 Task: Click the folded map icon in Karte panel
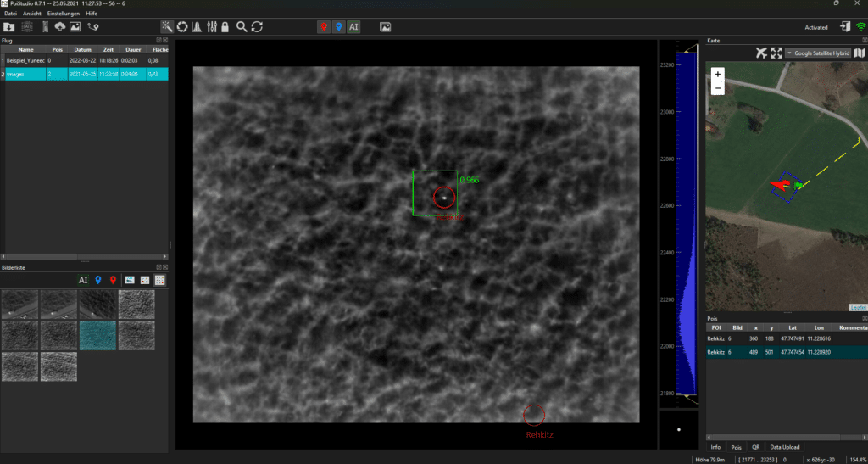[x=859, y=53]
